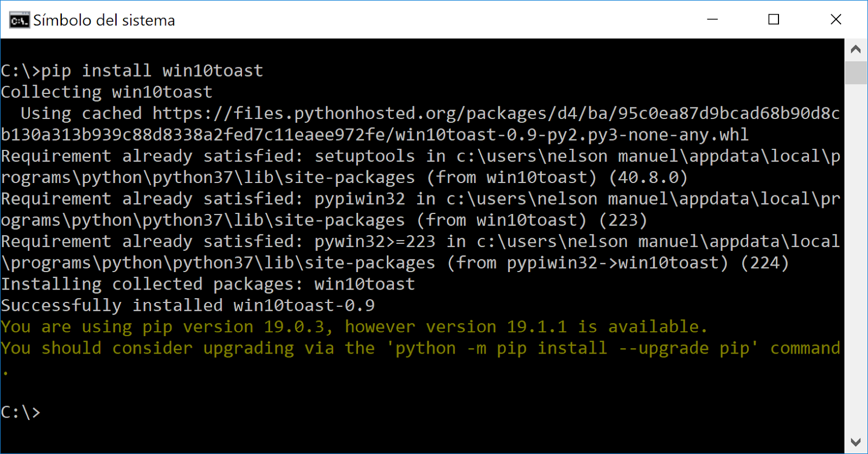Click the yellow pip upgrade warning text

(x=353, y=326)
